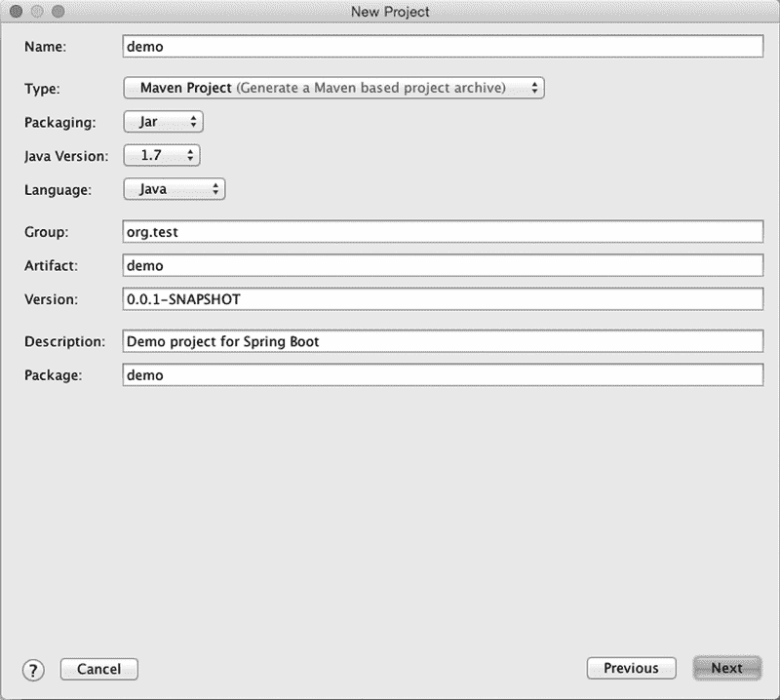Edit the Description field text
This screenshot has height=700, width=780.
[x=443, y=341]
